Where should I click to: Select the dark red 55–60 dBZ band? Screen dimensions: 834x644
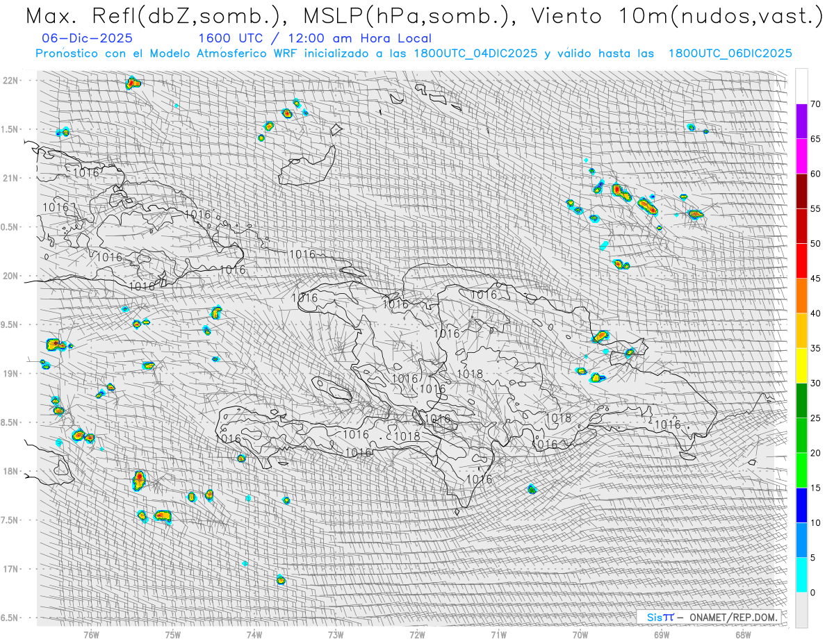801,191
